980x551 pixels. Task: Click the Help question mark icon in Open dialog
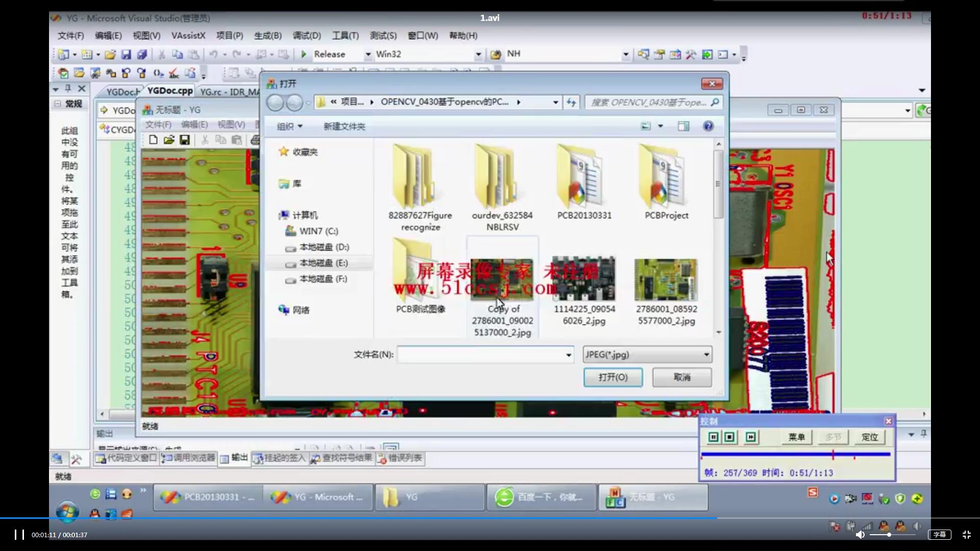(x=708, y=126)
